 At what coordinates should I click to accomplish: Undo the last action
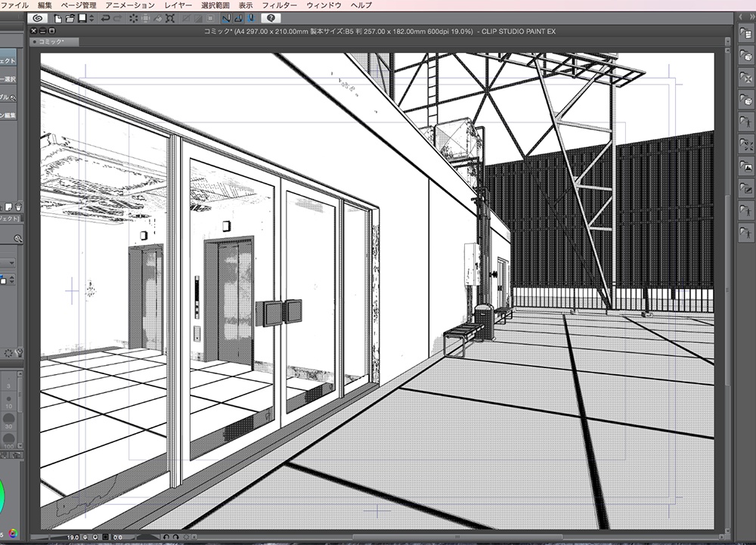click(105, 18)
